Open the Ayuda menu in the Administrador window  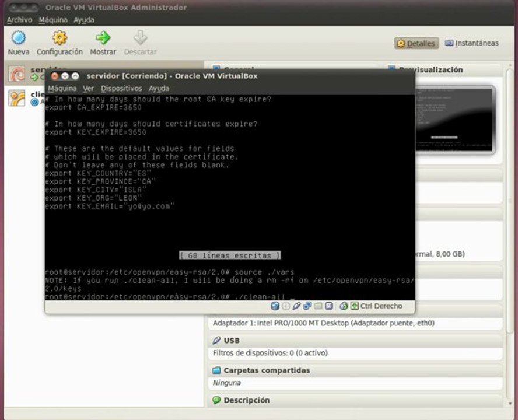point(84,20)
